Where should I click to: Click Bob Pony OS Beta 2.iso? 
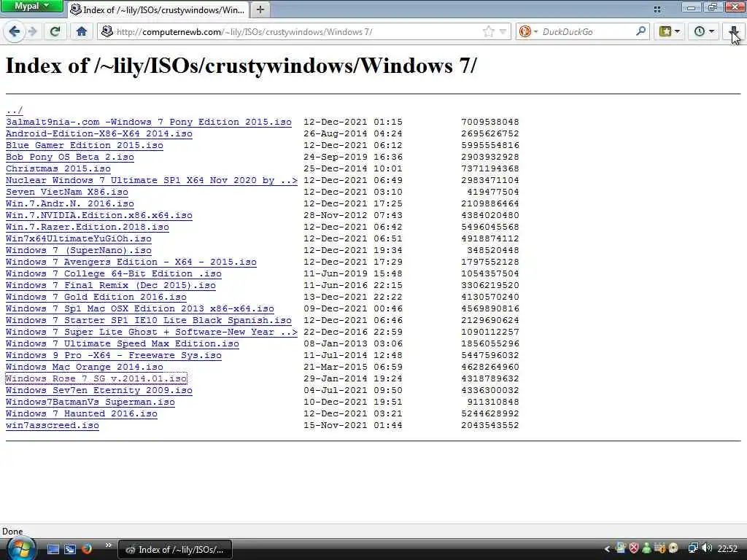pyautogui.click(x=70, y=157)
